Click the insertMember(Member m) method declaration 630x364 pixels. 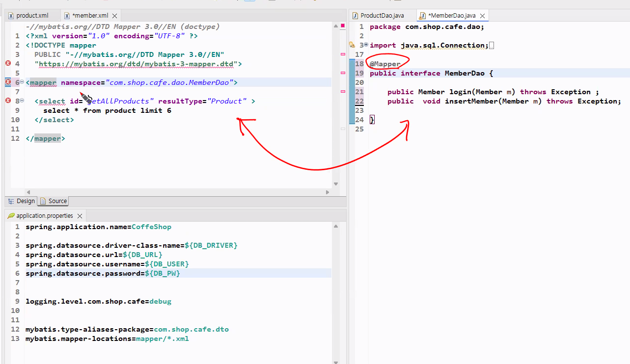click(504, 101)
